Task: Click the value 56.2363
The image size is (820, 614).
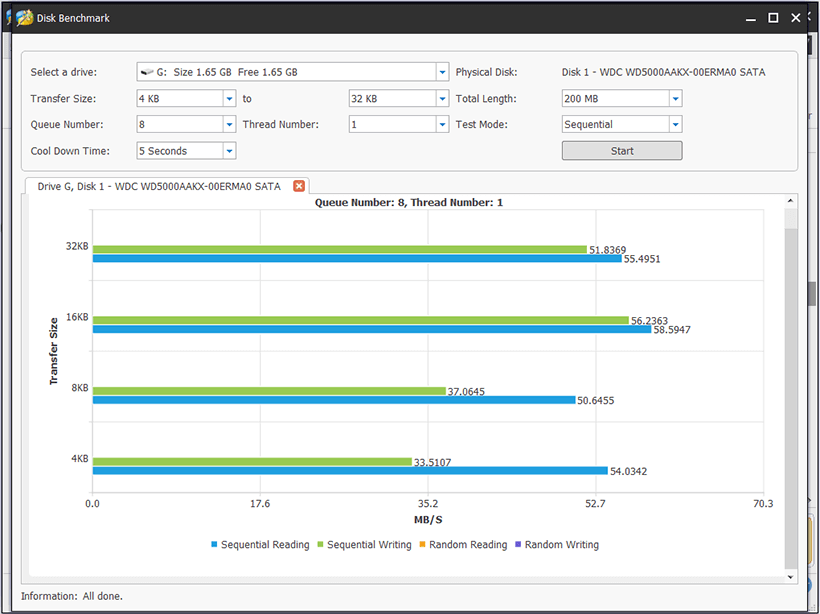Action: [x=649, y=321]
